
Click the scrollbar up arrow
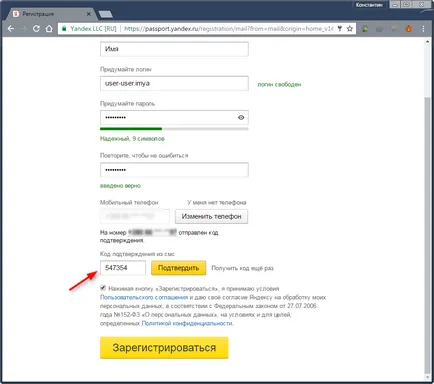click(428, 42)
